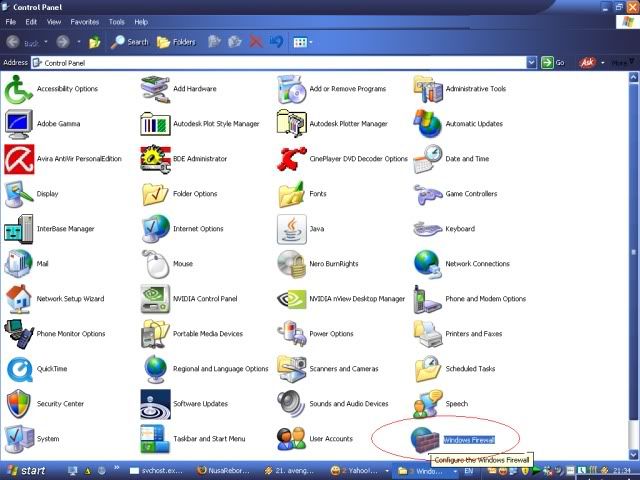Viewport: 640px width, 480px height.
Task: Open CinePlayer DVD Decoder Options icon
Action: pyautogui.click(x=291, y=159)
